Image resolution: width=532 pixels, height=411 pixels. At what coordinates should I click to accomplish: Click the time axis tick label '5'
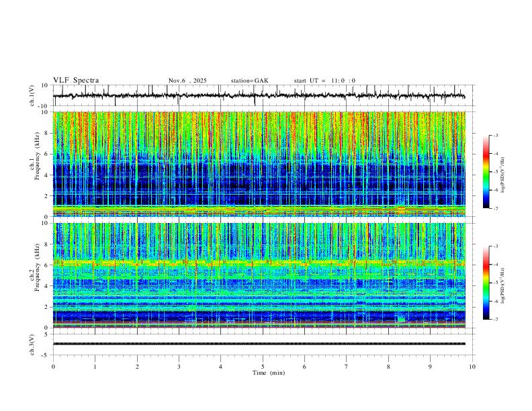[263, 367]
